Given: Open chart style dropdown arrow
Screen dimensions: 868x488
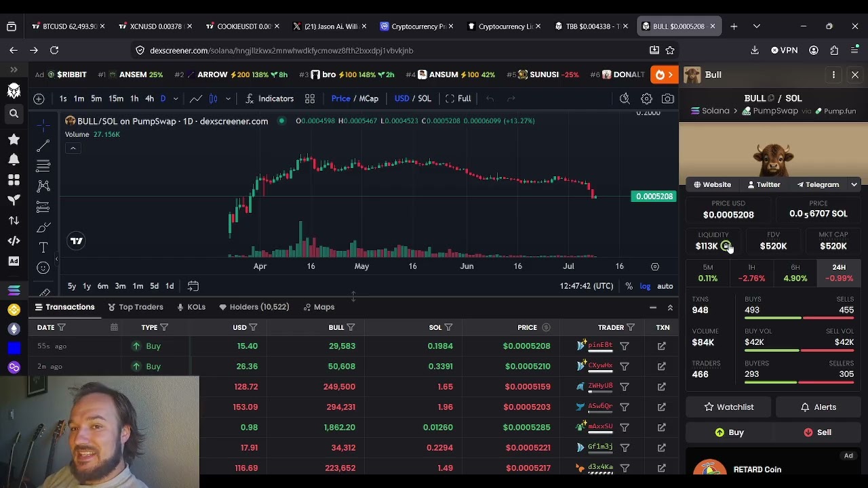Looking at the screenshot, I should [228, 98].
